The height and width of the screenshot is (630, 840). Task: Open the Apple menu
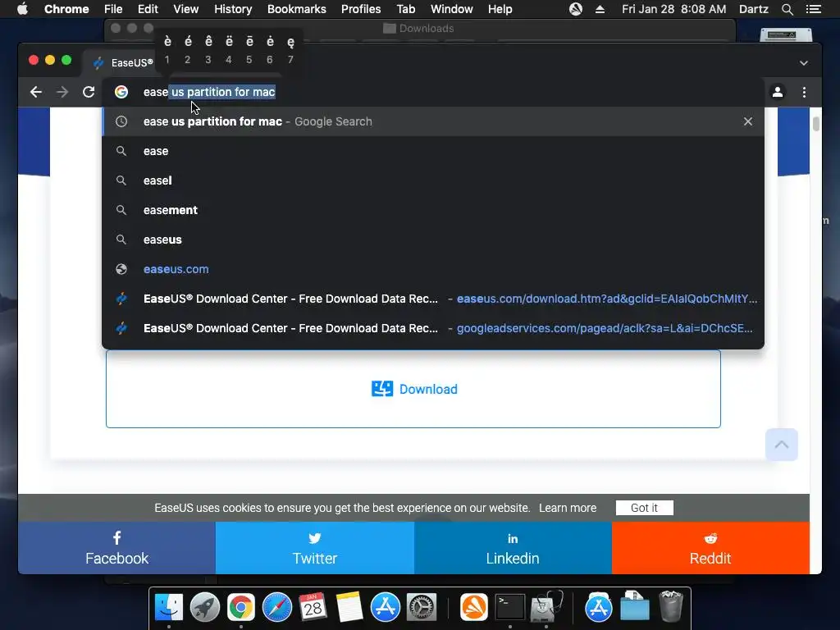point(22,9)
